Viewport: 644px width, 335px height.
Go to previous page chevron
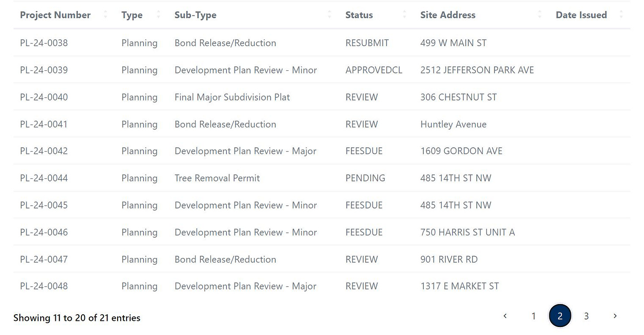click(x=505, y=316)
